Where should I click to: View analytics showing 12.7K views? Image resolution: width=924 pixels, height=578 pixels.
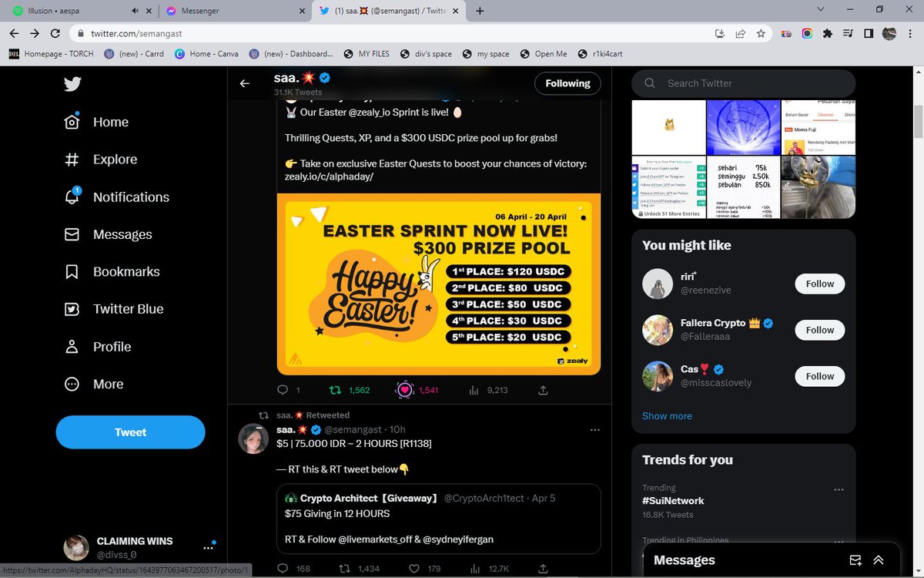pos(489,569)
